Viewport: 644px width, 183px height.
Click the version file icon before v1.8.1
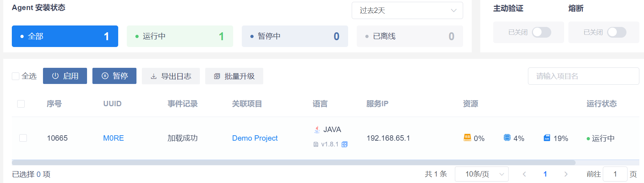click(x=316, y=144)
